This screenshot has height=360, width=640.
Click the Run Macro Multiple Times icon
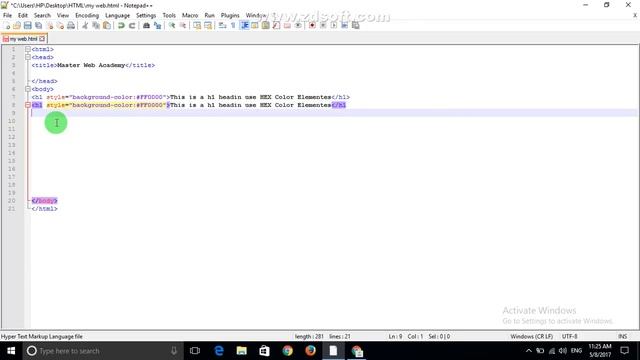point(344,25)
